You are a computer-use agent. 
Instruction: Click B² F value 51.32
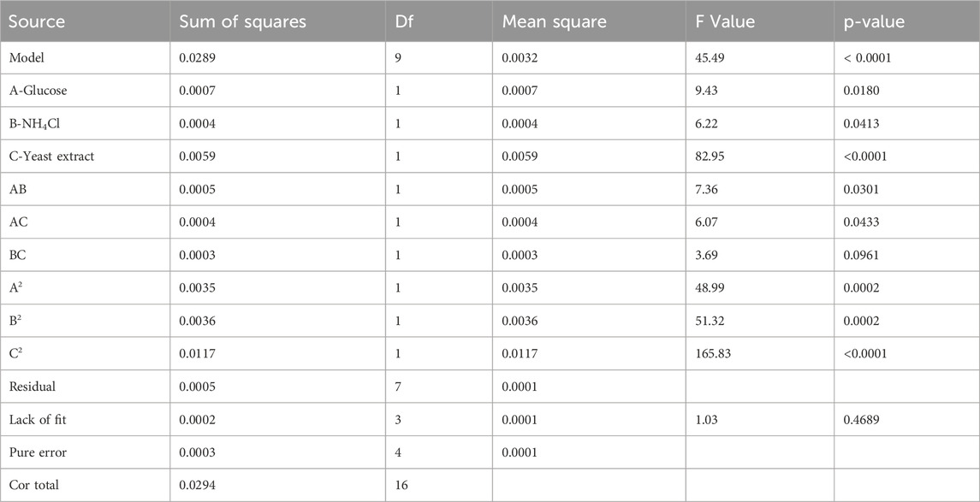coord(710,321)
